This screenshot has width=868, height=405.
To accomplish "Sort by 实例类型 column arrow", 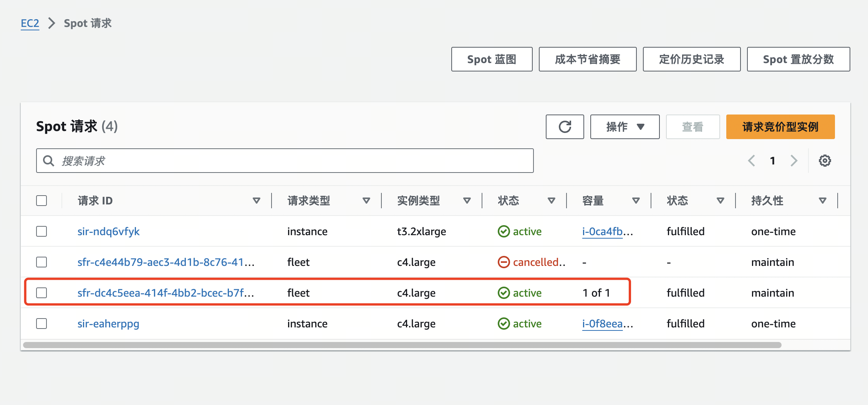I will (467, 201).
